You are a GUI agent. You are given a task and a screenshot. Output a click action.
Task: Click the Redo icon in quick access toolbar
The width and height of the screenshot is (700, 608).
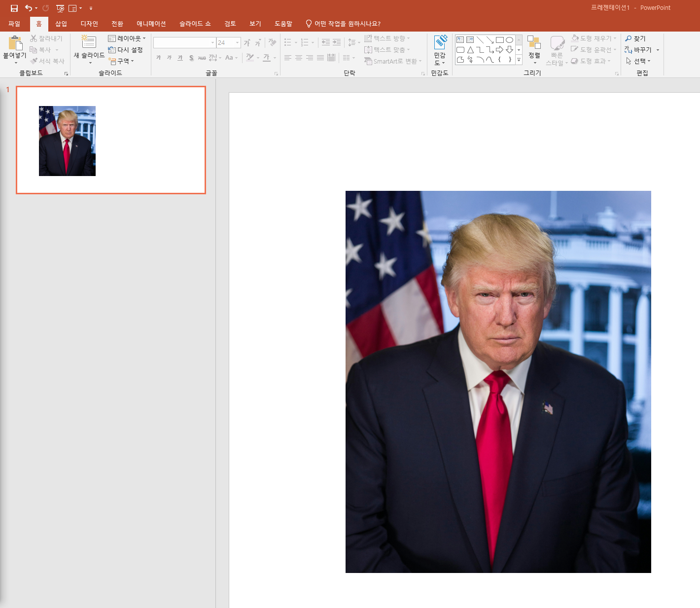click(x=46, y=8)
